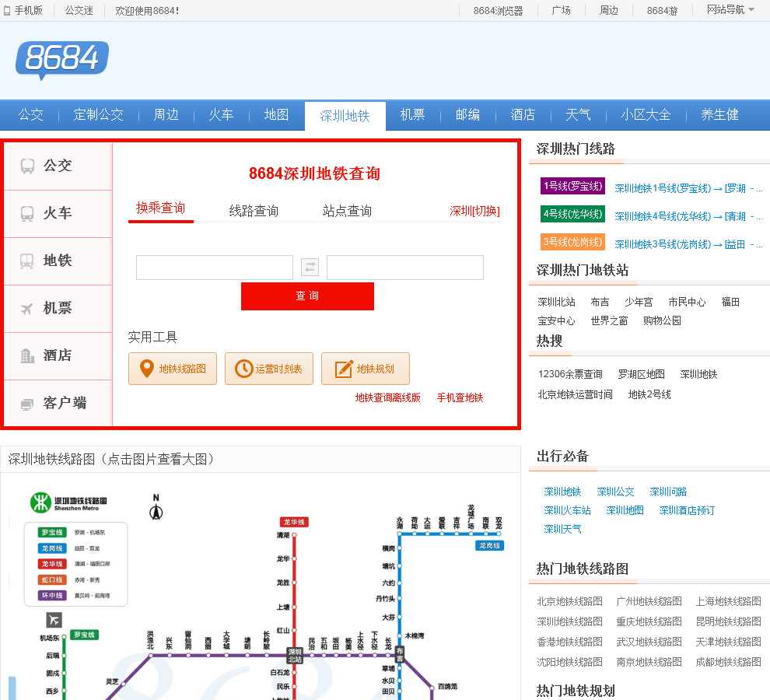Viewport: 770px width, 700px height.
Task: Click the 龙华线 red label on map
Action: (294, 522)
